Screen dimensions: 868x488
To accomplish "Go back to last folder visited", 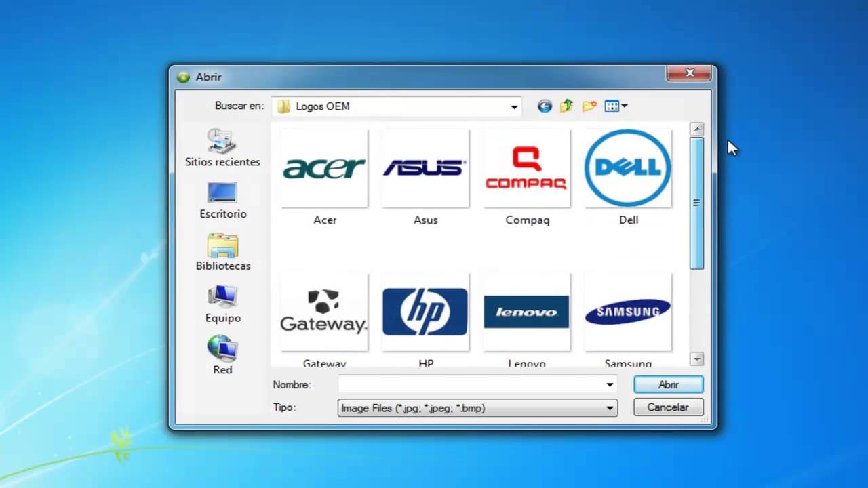I will click(545, 106).
